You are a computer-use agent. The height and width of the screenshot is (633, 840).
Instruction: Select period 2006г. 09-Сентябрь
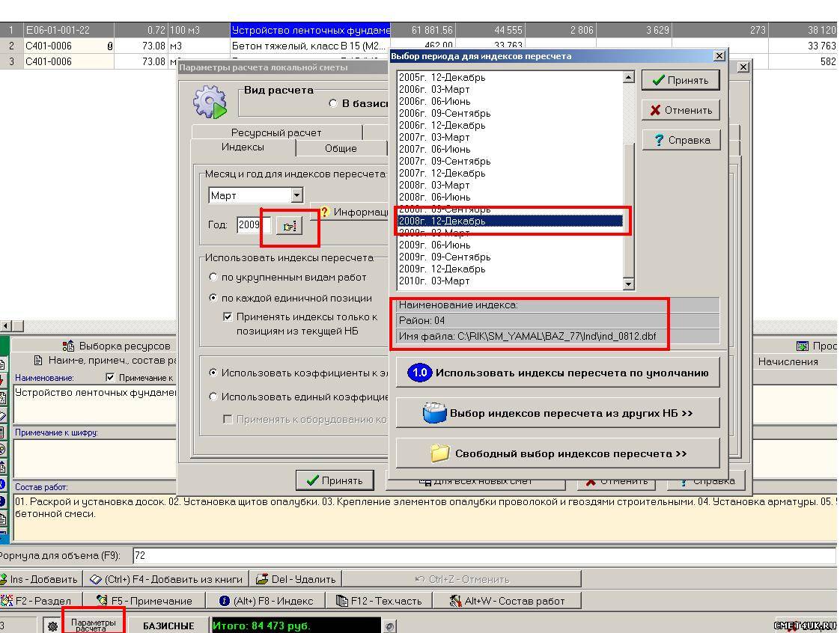click(x=511, y=113)
